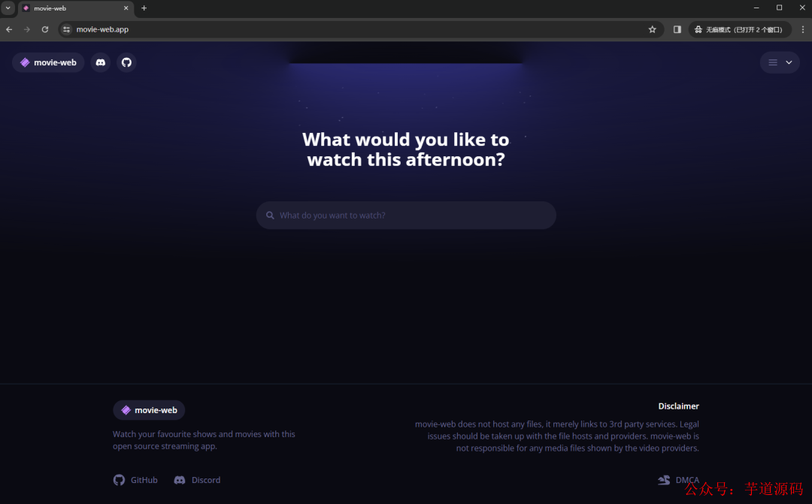Click the site info icon in the address bar
The width and height of the screenshot is (812, 504).
click(x=66, y=29)
